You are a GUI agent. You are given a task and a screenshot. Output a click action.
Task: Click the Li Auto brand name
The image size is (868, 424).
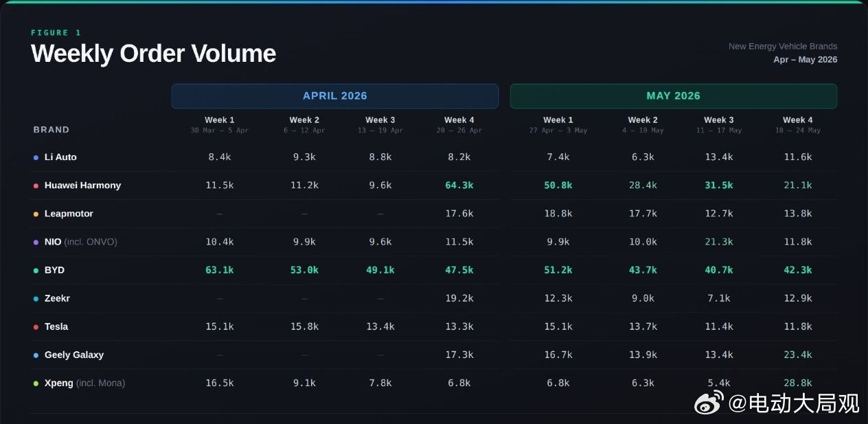coord(60,157)
